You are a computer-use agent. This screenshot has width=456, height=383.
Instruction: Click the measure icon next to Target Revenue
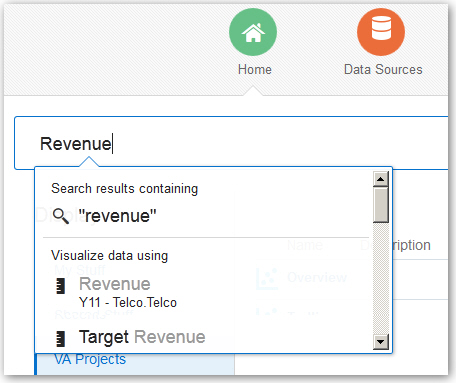pos(61,339)
